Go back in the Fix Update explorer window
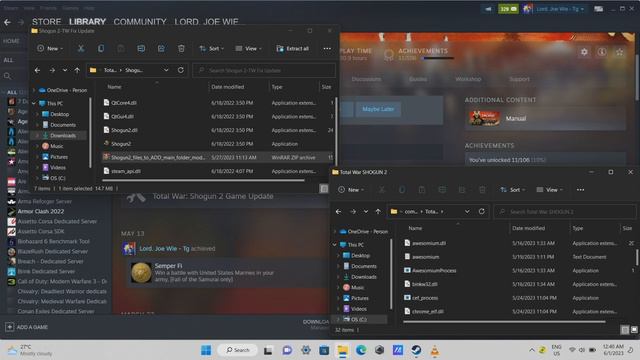 coord(38,70)
